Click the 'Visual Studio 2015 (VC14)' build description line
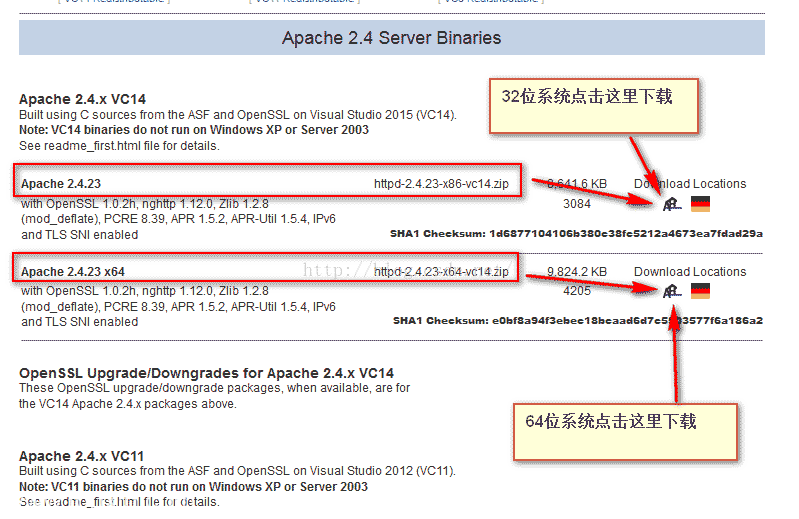The image size is (799, 519). [238, 115]
